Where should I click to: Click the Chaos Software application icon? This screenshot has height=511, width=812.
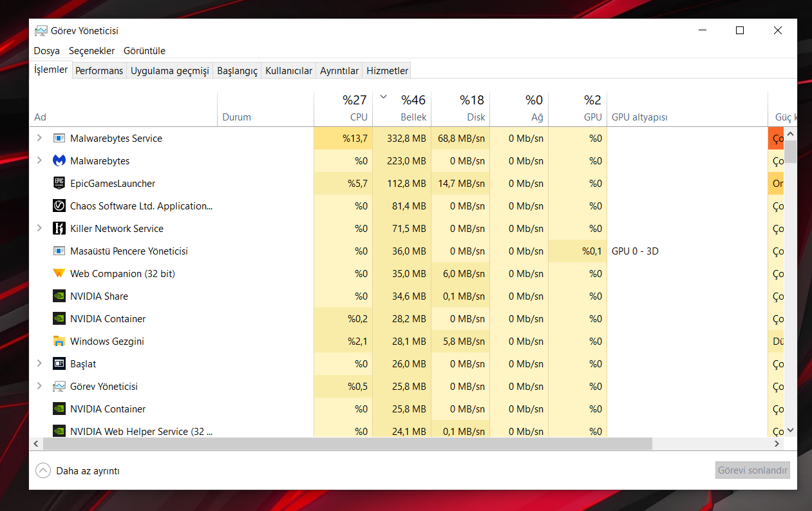[59, 206]
